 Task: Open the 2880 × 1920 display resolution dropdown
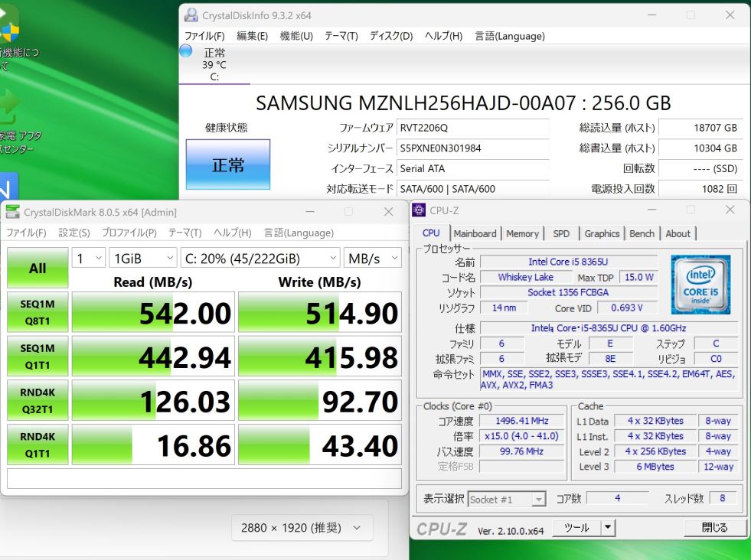(x=302, y=528)
